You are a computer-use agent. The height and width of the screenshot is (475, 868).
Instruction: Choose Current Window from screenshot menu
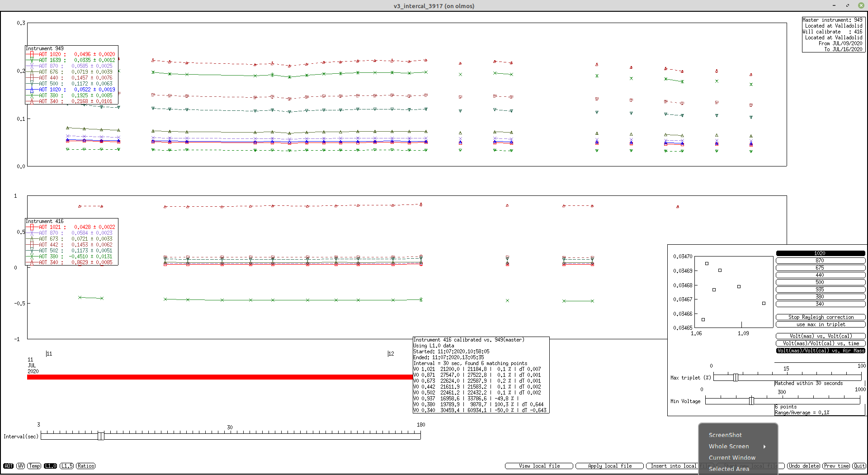coord(732,458)
